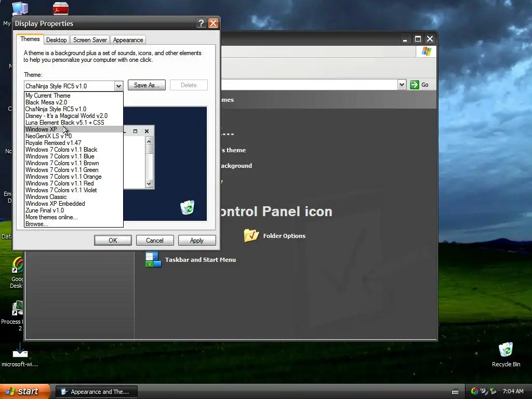Click the keyboard icon in the taskbar
Viewport: 532px width, 399px height.
coord(455,392)
